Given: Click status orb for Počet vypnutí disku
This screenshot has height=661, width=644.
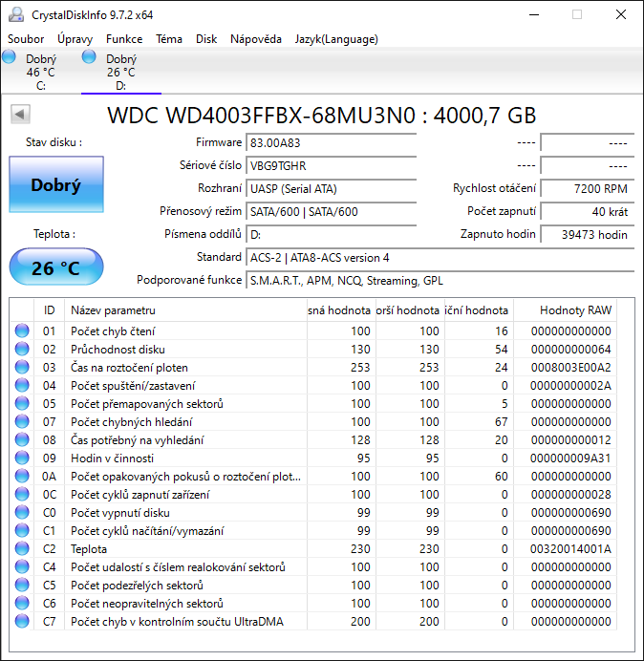Looking at the screenshot, I should tap(22, 512).
